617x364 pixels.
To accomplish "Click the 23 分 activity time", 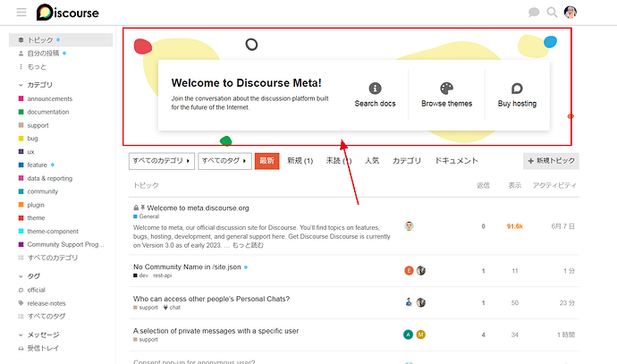I will pyautogui.click(x=567, y=302).
